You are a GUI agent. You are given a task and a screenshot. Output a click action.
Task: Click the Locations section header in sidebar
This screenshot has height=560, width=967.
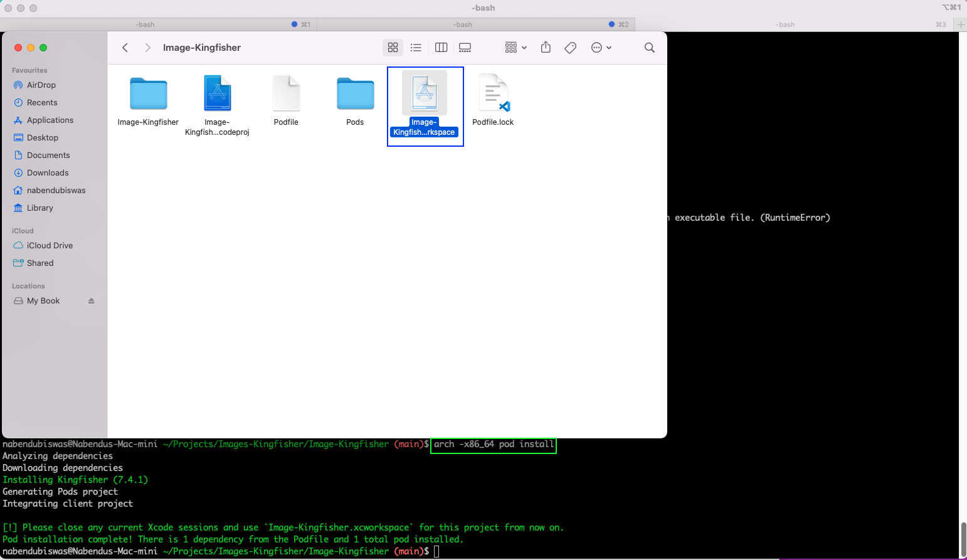click(x=28, y=286)
